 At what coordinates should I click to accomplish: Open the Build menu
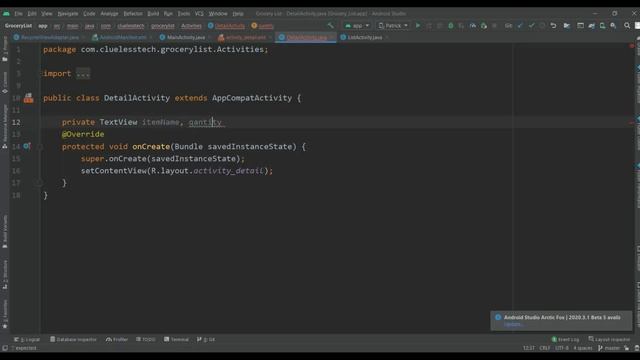[153, 13]
